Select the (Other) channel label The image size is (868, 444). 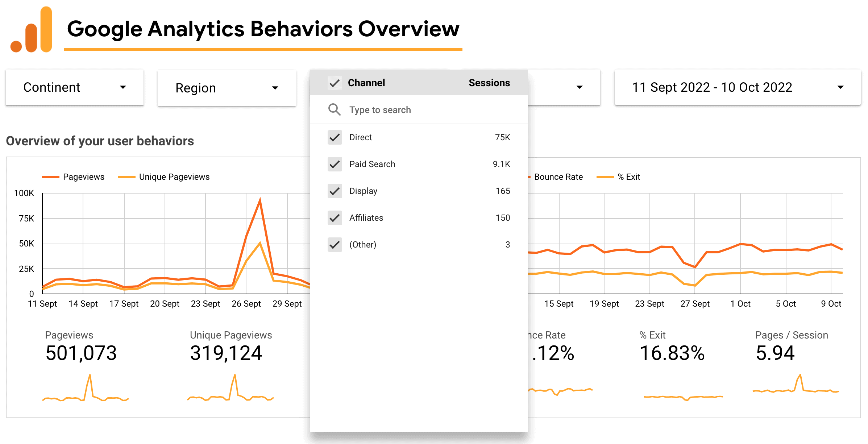[x=363, y=245]
